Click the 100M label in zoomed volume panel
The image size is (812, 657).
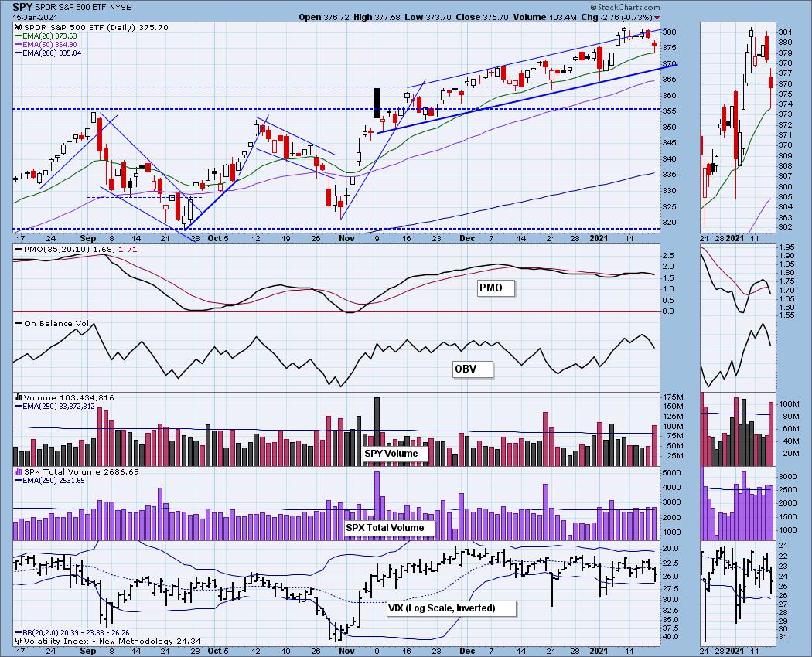(x=789, y=403)
